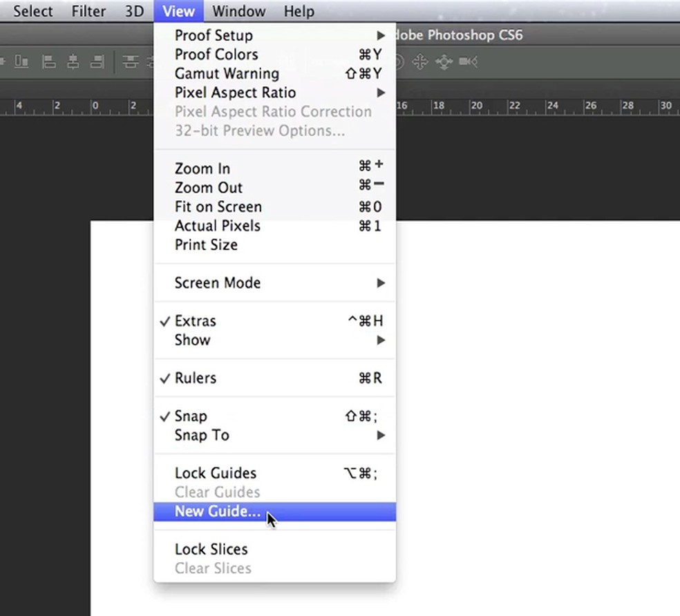Choose New Guide... menu item
The height and width of the screenshot is (616, 680).
click(x=275, y=512)
